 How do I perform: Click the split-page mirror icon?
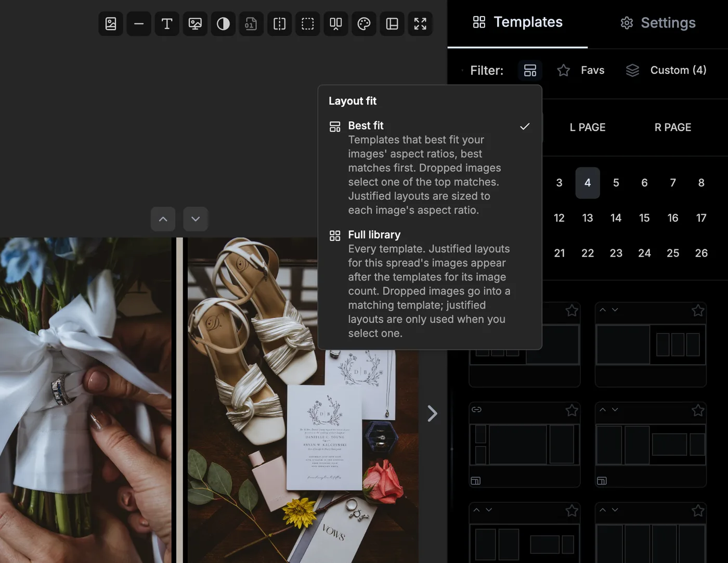[x=280, y=23]
